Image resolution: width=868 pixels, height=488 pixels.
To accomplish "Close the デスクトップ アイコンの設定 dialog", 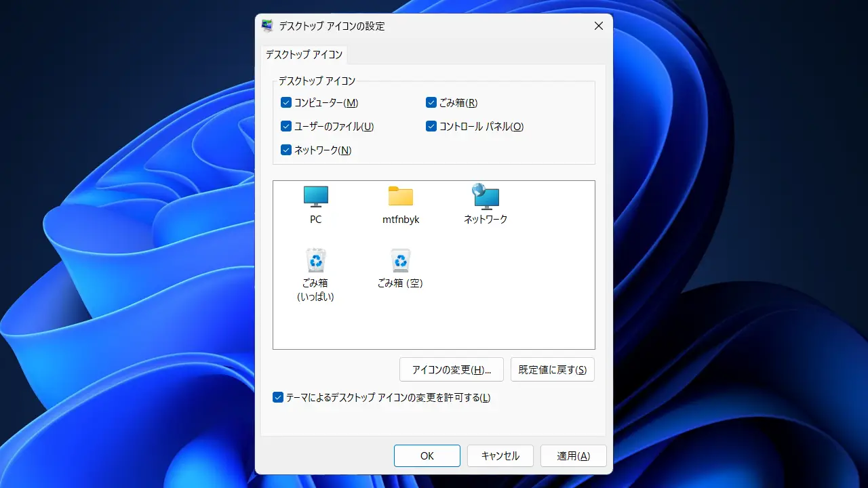I will [598, 26].
